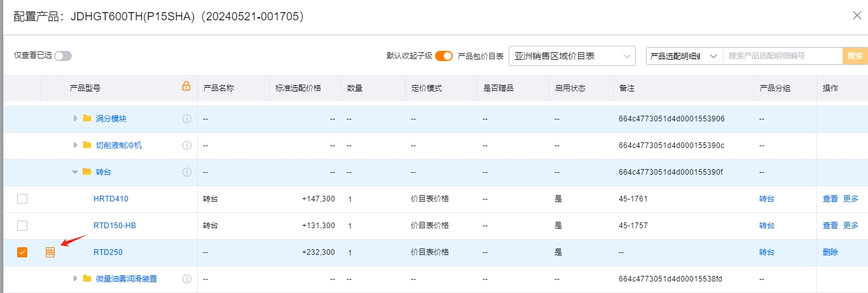Viewport: 868px width, 293px height.
Task: Click the 产品包价目表 label
Action: [x=481, y=56]
